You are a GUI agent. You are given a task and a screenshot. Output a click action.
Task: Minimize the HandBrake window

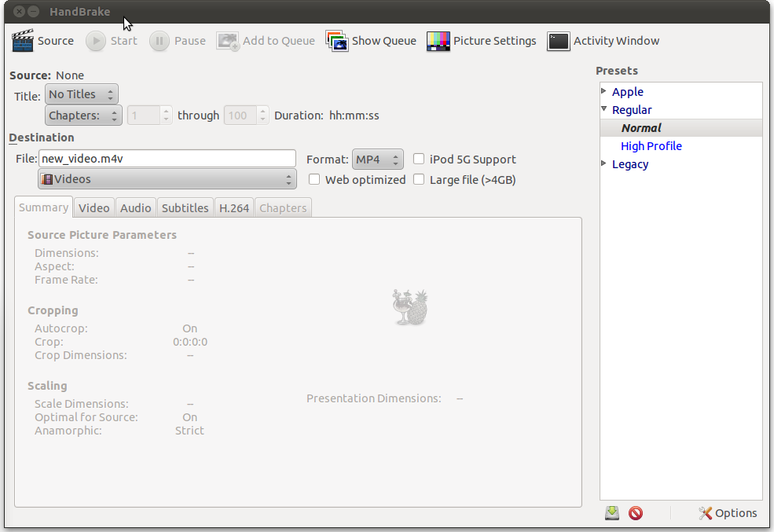[34, 11]
